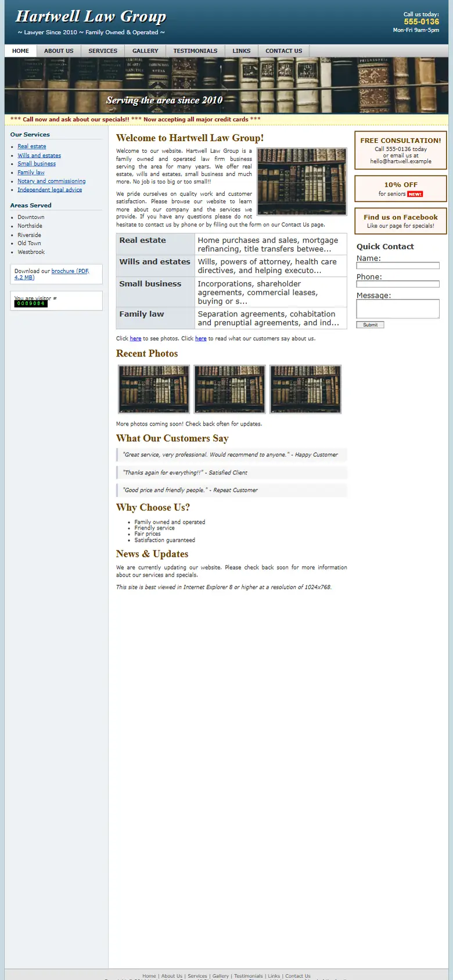
Task: Open the footer Testimonials link
Action: (249, 976)
